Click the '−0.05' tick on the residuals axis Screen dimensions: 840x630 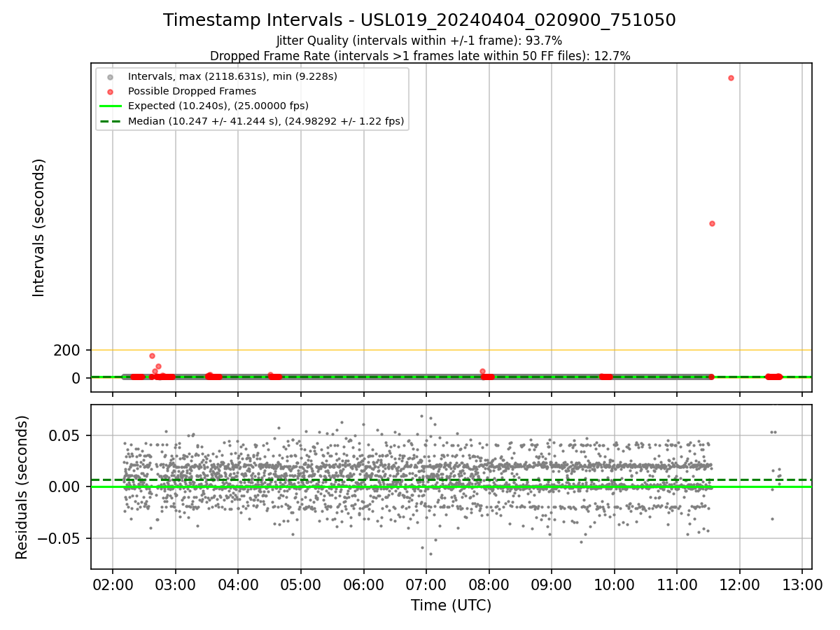tap(60, 538)
